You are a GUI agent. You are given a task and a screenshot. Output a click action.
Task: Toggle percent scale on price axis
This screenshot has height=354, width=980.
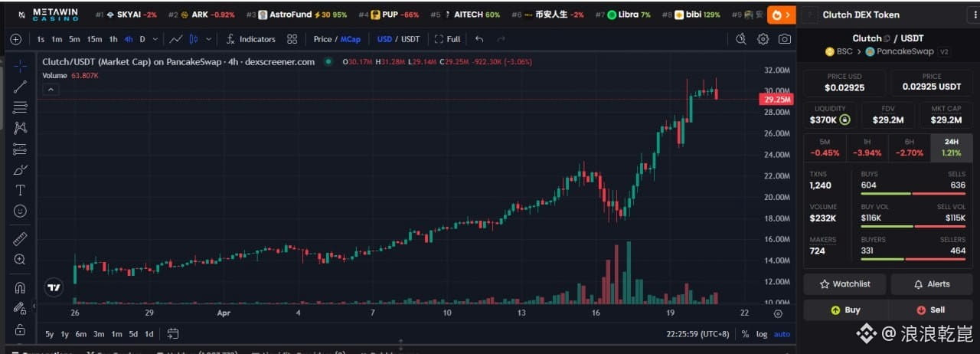pyautogui.click(x=745, y=334)
